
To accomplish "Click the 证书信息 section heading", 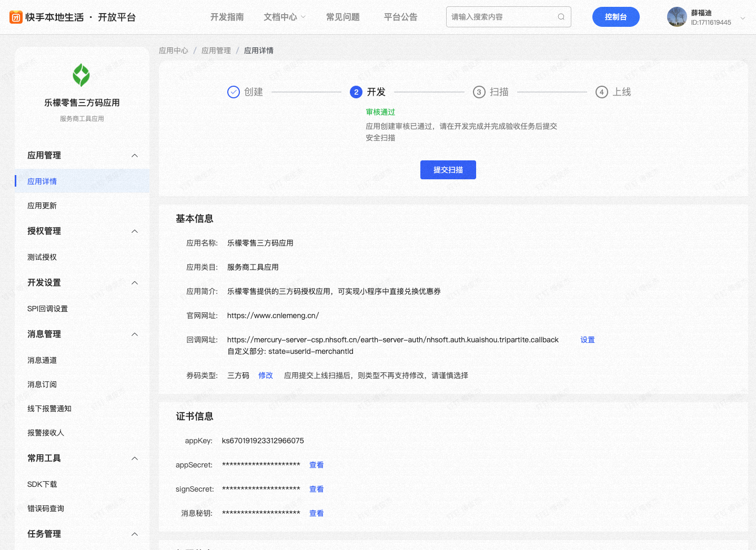I will pos(195,416).
